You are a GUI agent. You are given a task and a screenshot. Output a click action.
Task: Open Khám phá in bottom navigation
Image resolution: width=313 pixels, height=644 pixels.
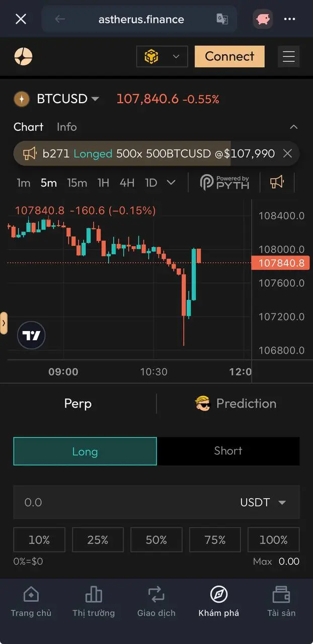(x=219, y=601)
